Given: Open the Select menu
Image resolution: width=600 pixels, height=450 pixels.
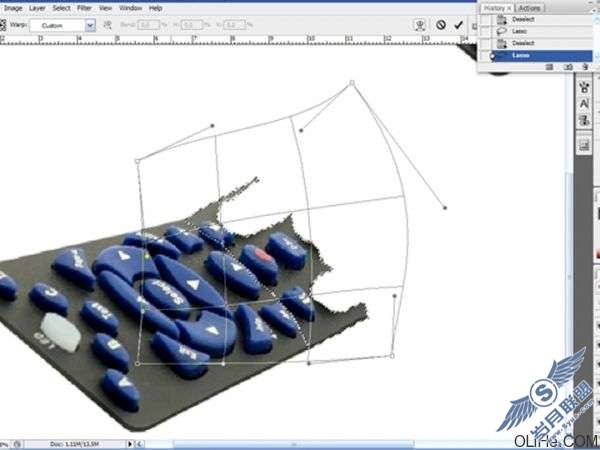Looking at the screenshot, I should click(61, 8).
